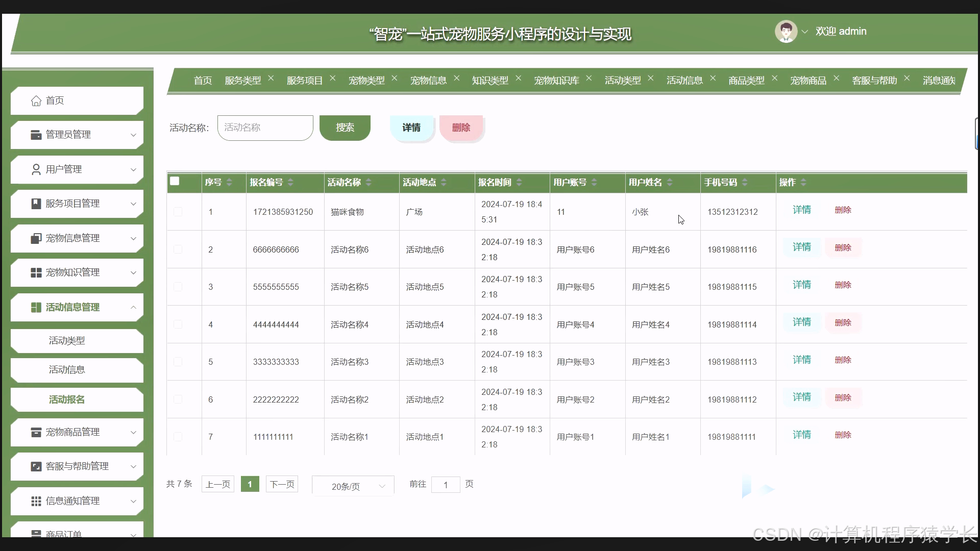Open the 活动类型 tab

pyautogui.click(x=623, y=80)
